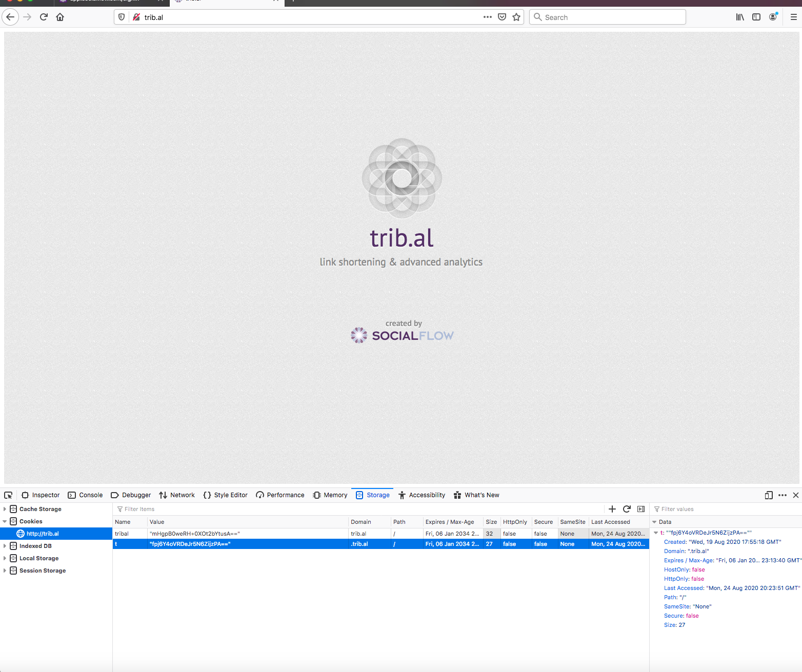Image resolution: width=802 pixels, height=672 pixels.
Task: Show the browser sidebars icon
Action: tap(756, 17)
